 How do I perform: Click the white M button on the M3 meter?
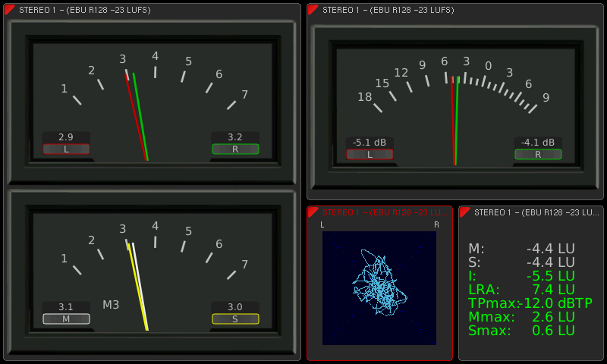[x=66, y=319]
